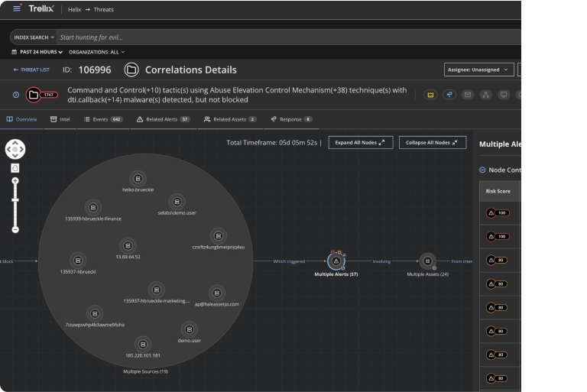587x392 pixels.
Task: Click the Trellix logo
Action: [41, 8]
